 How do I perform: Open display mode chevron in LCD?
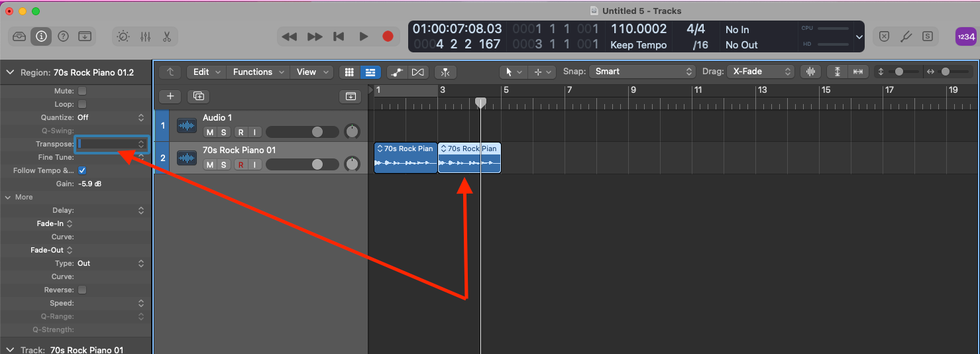click(859, 37)
